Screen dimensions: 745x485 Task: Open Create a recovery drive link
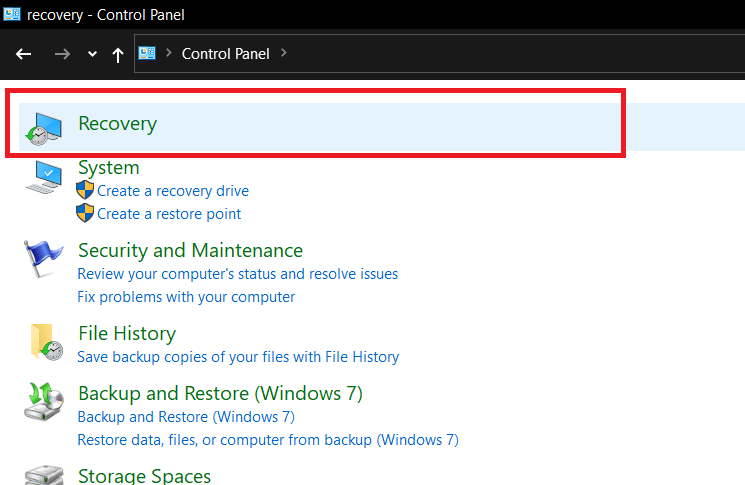[x=173, y=191]
